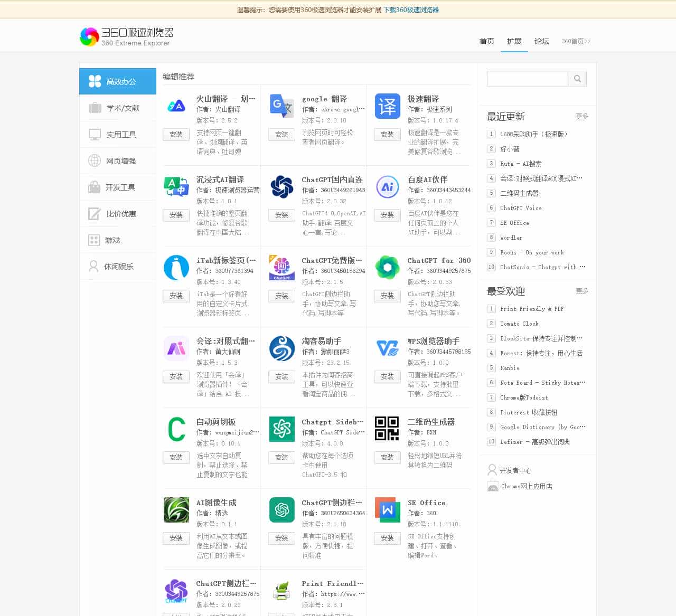Image resolution: width=676 pixels, height=616 pixels.
Task: Open the WPS浏览器助手 title link
Action: [434, 341]
